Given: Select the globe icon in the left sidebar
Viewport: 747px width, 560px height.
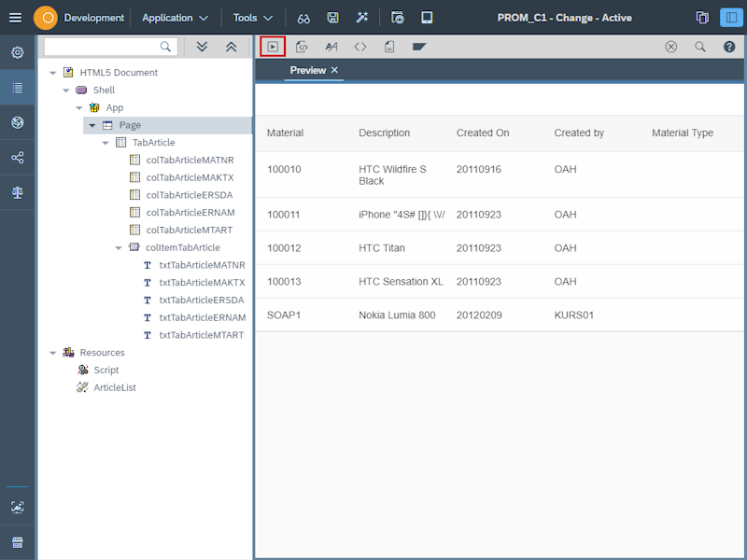Looking at the screenshot, I should coord(16,122).
